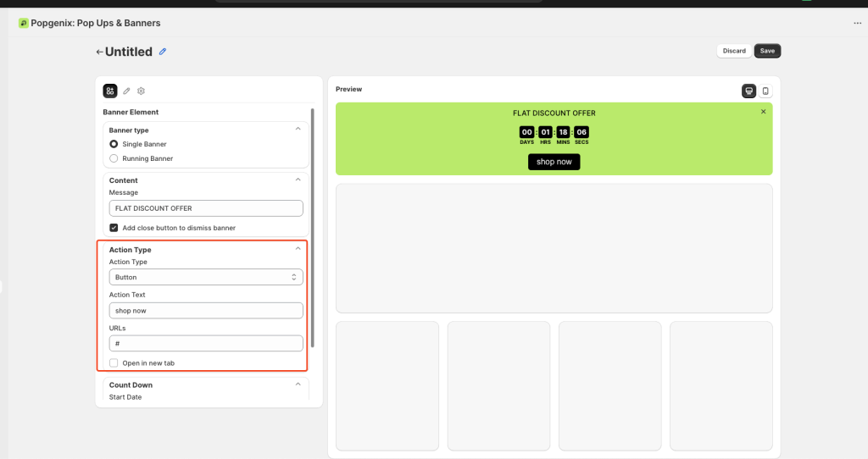
Task: Edit the banner title with pencil icon
Action: pos(163,52)
